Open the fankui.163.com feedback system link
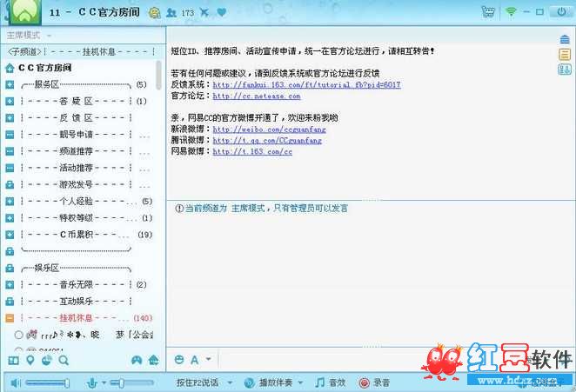Screen dimensions: 576x392 point(307,85)
